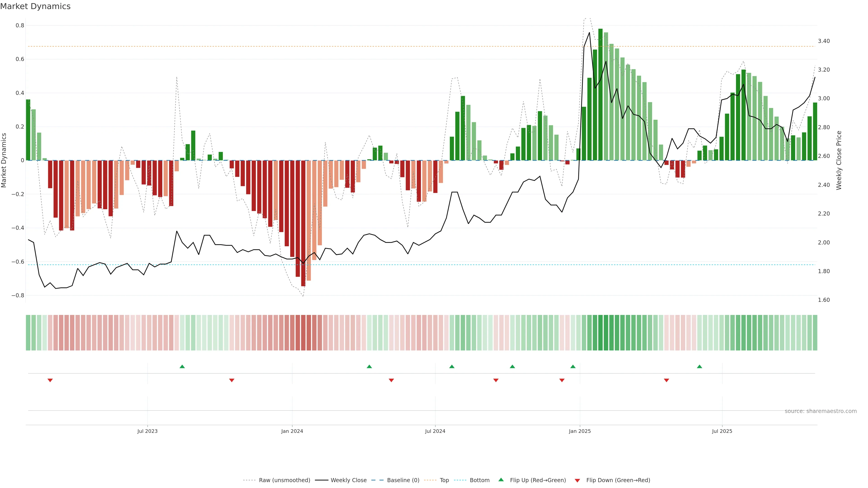The width and height of the screenshot is (868, 488).
Task: Click the first red Flip Down triangle marker
Action: click(x=50, y=380)
